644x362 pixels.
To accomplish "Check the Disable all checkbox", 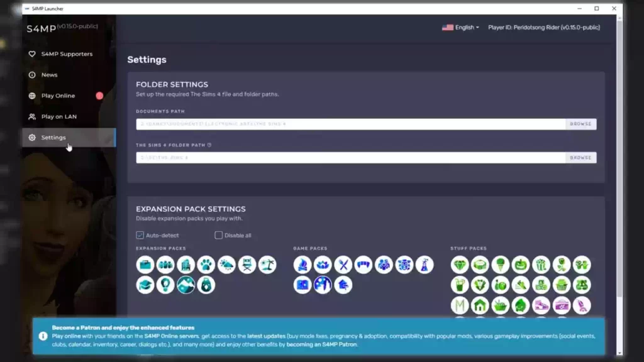I will [x=219, y=235].
